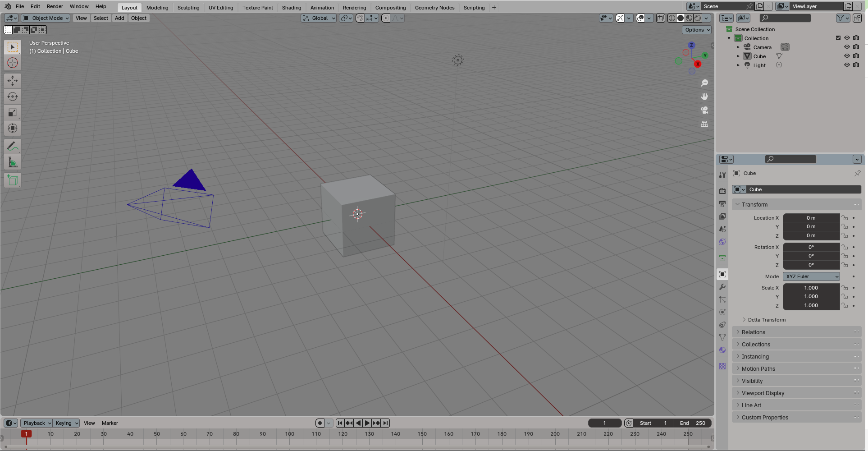
Task: Select the Annotate tool
Action: [x=13, y=146]
